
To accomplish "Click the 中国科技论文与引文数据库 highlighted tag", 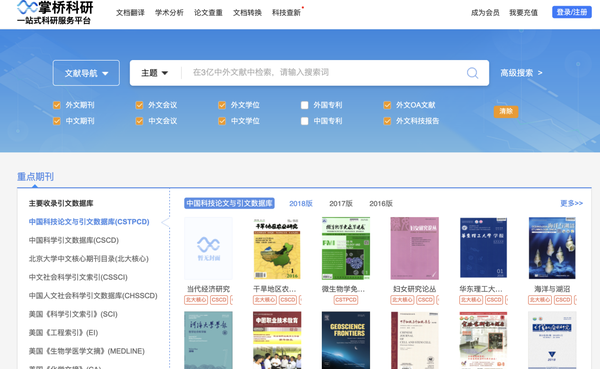I will tap(229, 203).
